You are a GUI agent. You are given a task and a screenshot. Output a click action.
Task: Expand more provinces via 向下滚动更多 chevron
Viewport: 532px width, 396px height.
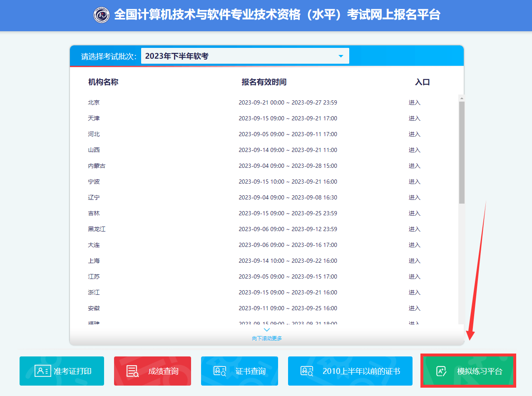tap(266, 329)
